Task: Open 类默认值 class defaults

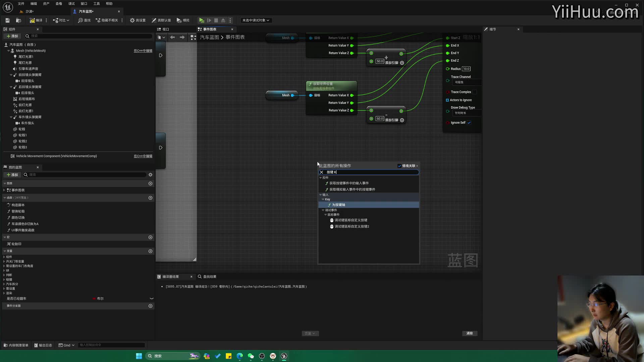Action: pos(161,20)
